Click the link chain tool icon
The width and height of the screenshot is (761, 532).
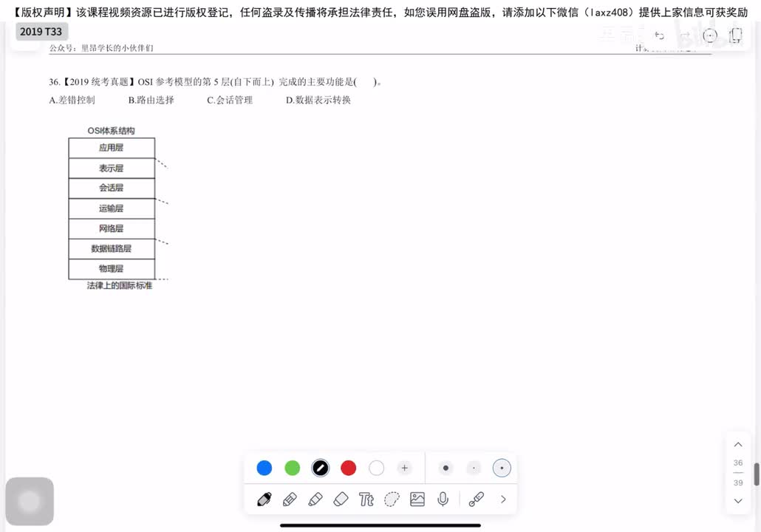477,499
